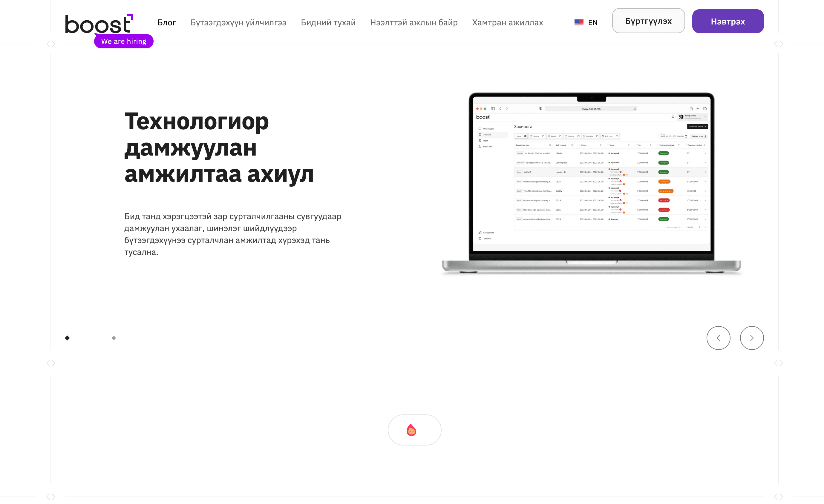Advance the carousel with the right arrow

coord(752,338)
